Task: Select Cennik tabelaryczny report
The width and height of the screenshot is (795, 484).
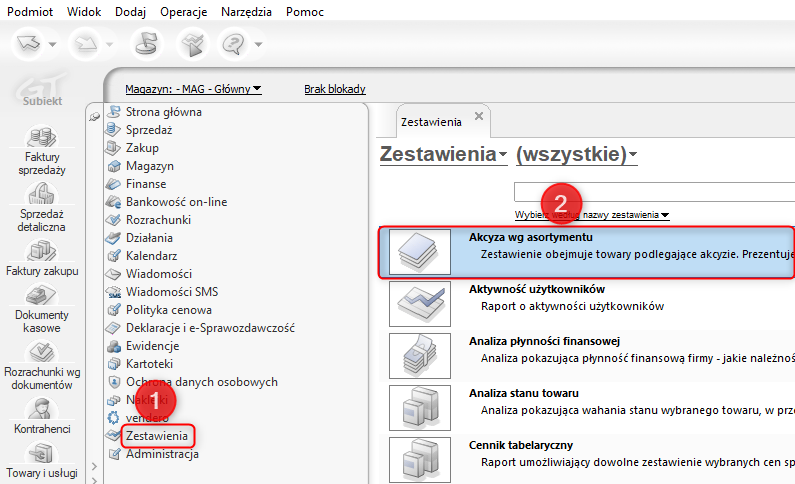Action: tap(587, 459)
